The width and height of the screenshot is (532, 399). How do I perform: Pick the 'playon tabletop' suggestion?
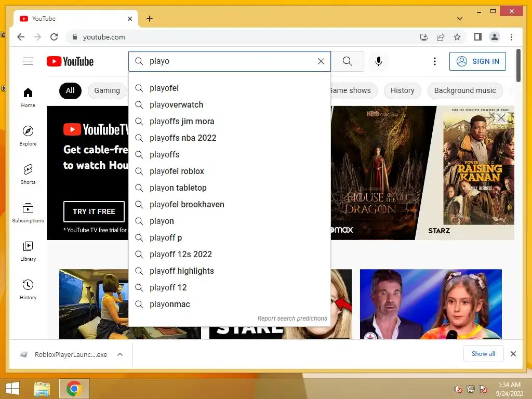tap(229, 188)
